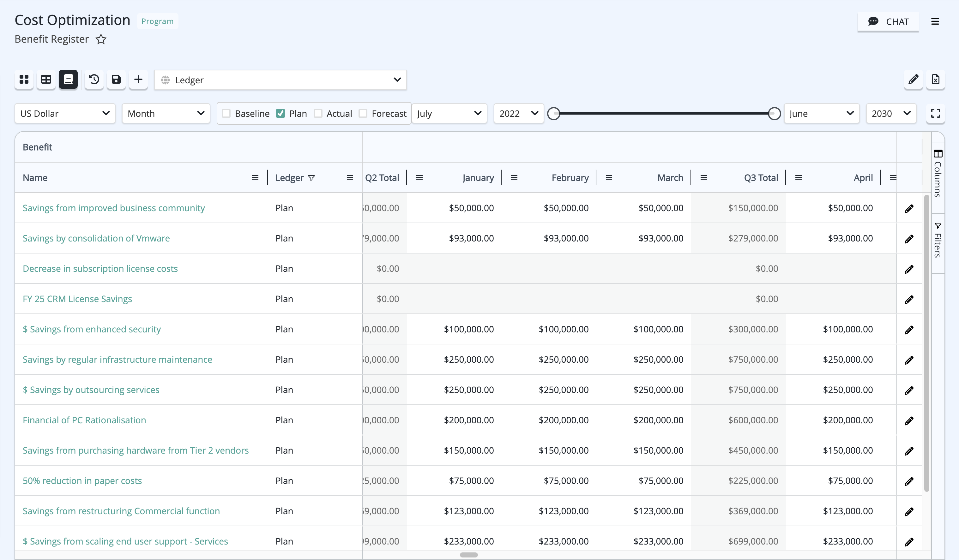Image resolution: width=959 pixels, height=560 pixels.
Task: Export the register to Excel icon
Action: click(x=935, y=80)
